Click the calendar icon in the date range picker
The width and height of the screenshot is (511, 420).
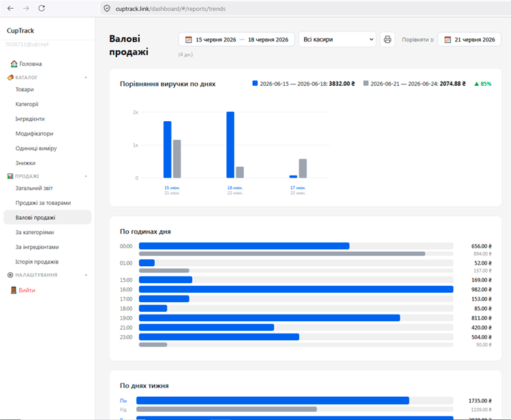(188, 39)
